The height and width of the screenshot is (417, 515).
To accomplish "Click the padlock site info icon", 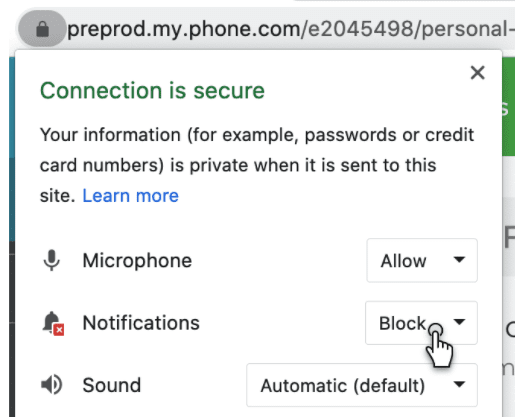I will [42, 29].
